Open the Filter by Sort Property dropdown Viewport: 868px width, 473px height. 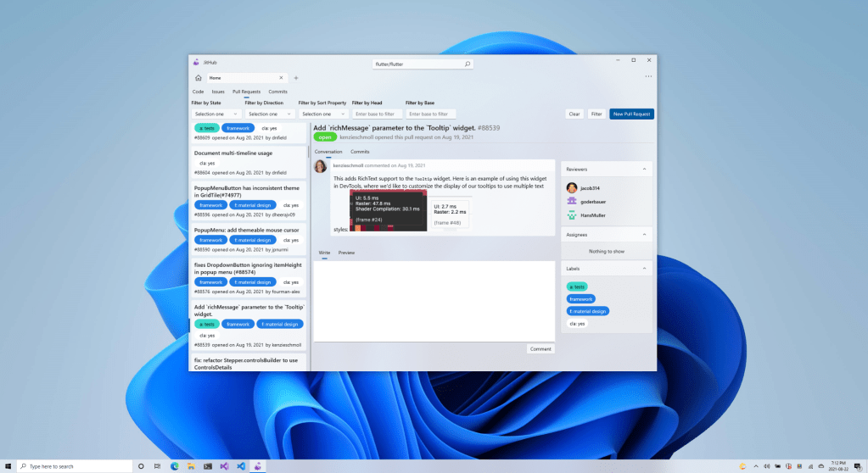322,114
